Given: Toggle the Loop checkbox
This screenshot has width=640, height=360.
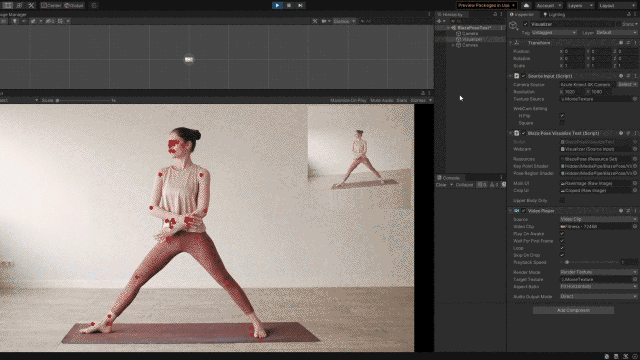Looking at the screenshot, I should [x=562, y=248].
